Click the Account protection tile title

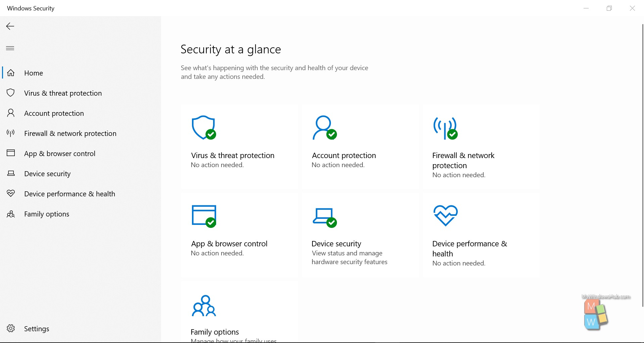(x=344, y=155)
